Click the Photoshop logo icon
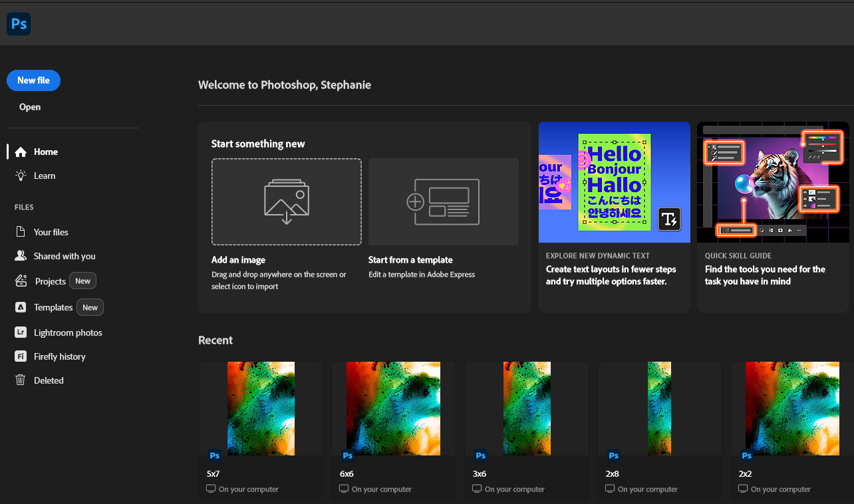This screenshot has height=504, width=854. 19,24
